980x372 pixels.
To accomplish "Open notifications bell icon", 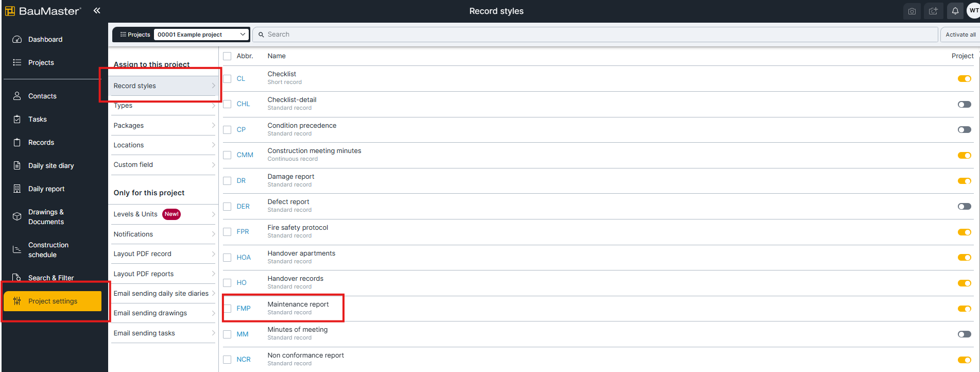I will tap(955, 11).
